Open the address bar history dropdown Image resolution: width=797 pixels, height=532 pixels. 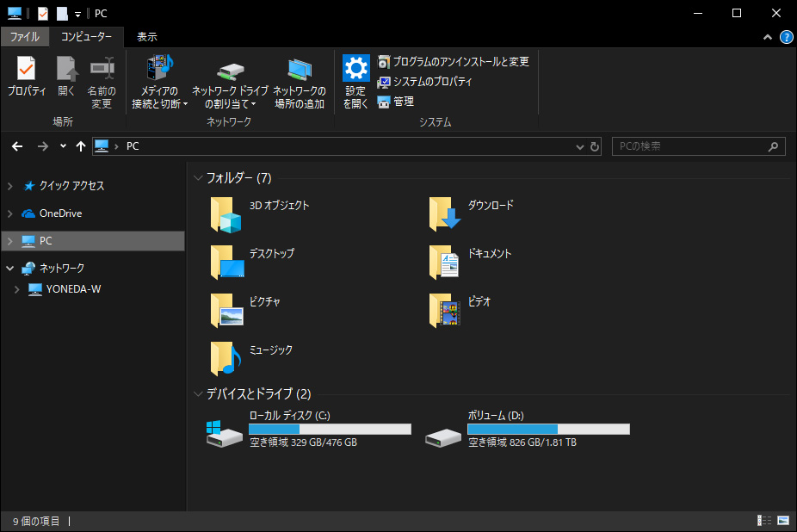click(579, 147)
